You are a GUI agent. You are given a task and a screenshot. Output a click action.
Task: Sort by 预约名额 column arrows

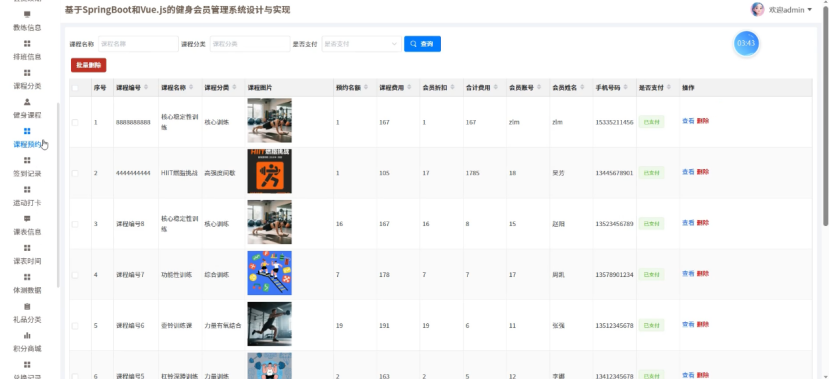click(x=366, y=87)
